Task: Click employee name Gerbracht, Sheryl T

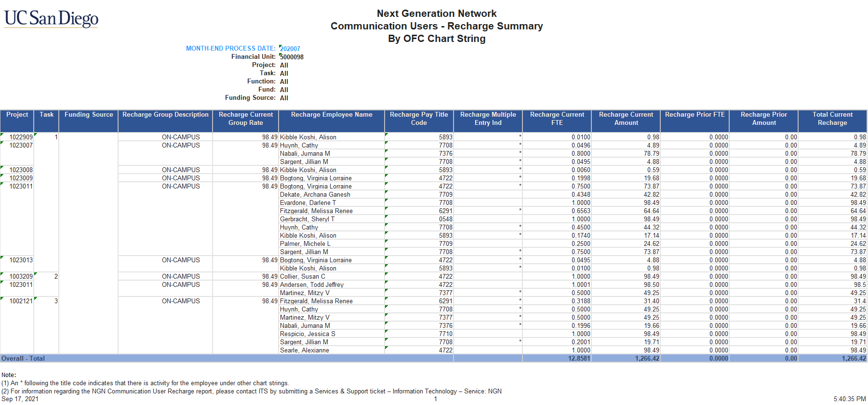Action: pyautogui.click(x=307, y=219)
